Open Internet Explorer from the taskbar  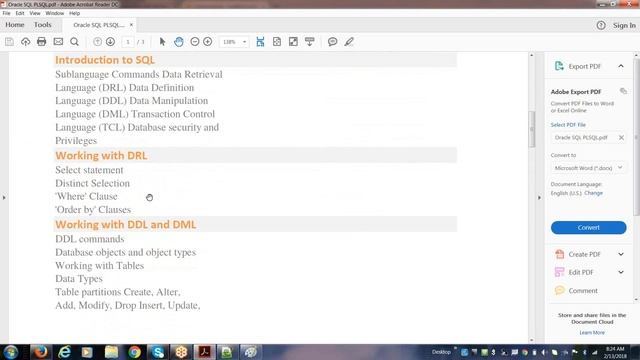coord(64,352)
